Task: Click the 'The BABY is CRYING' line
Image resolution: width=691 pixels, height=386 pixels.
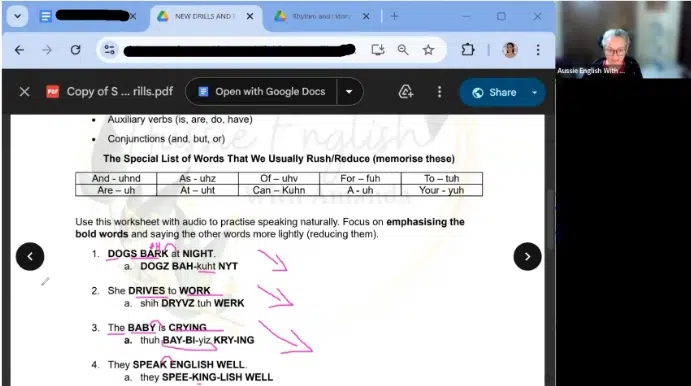Action: coord(157,328)
